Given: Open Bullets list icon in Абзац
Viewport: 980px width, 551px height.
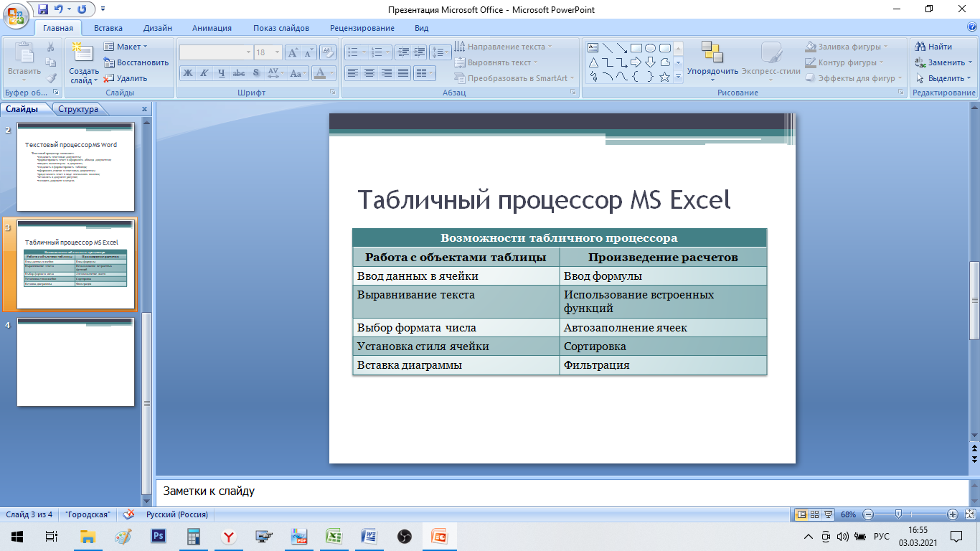Looking at the screenshot, I should click(353, 52).
